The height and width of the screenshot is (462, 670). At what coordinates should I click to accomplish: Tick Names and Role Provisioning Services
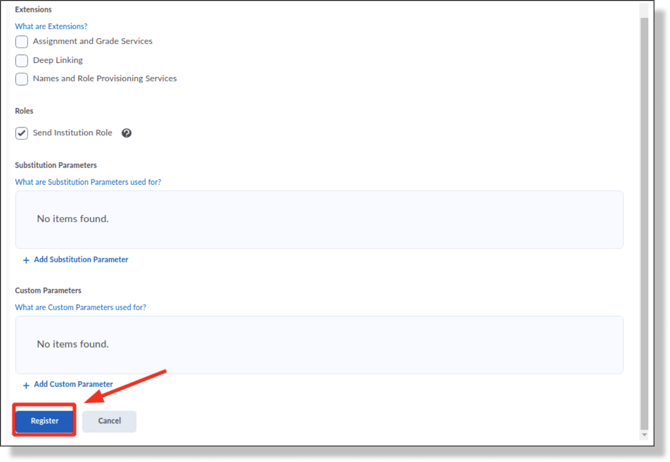21,79
